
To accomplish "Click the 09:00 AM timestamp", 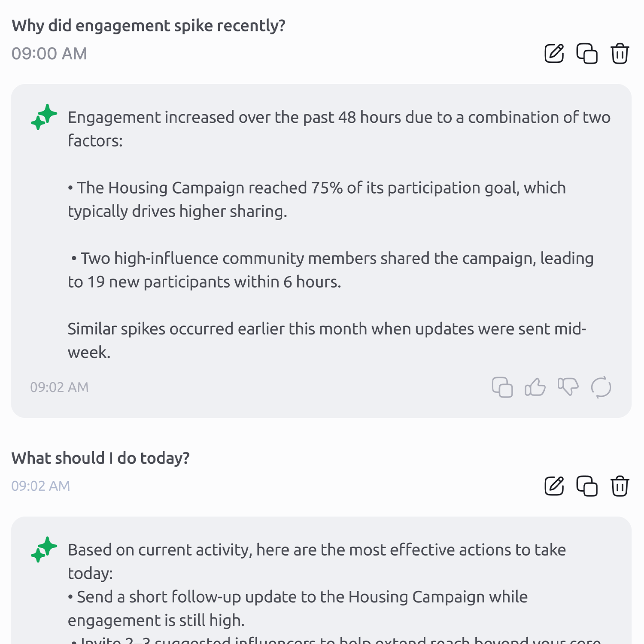I will [49, 54].
